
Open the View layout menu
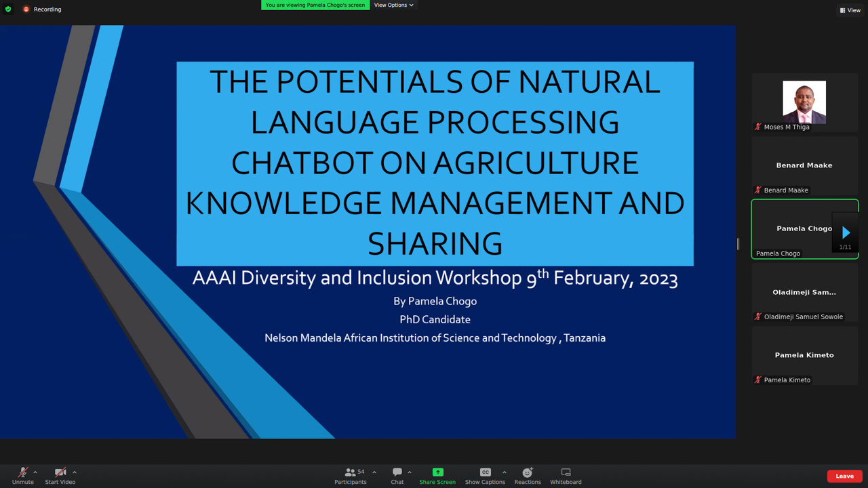pos(850,10)
